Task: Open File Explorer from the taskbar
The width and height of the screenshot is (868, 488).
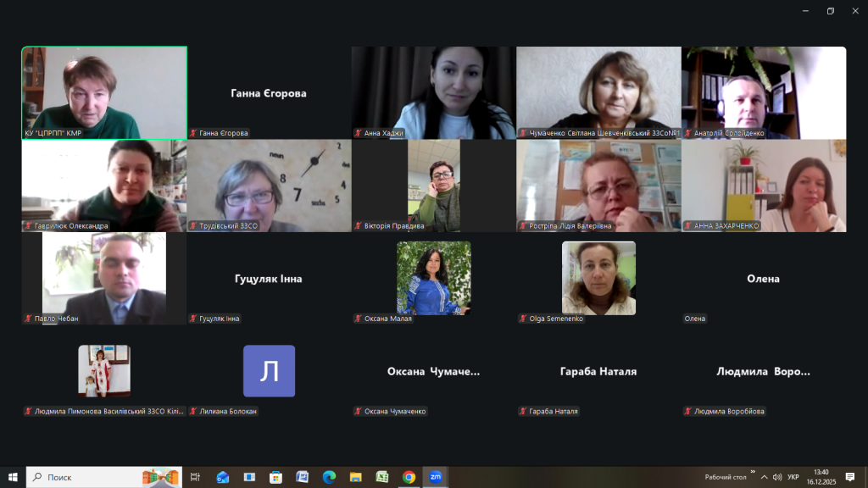Action: point(355,477)
